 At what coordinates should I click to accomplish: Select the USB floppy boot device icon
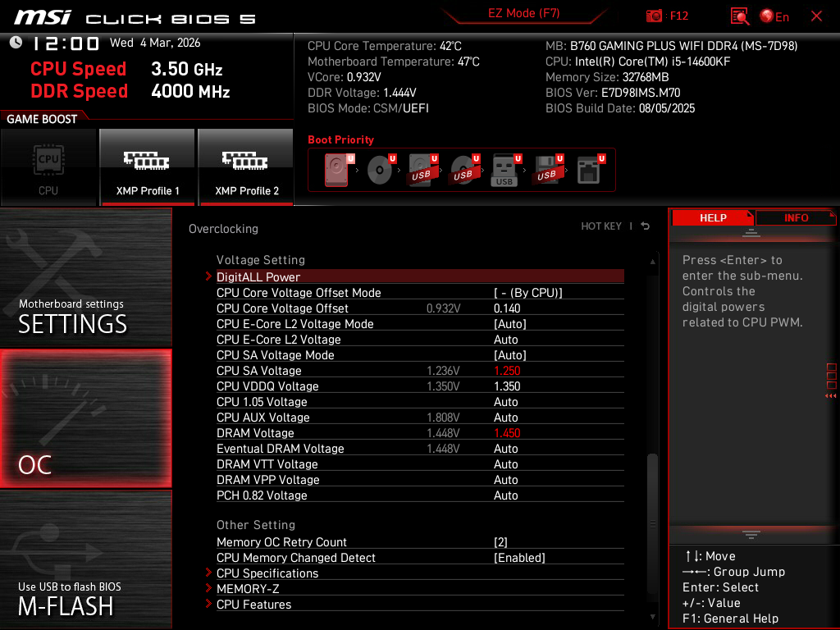click(547, 170)
